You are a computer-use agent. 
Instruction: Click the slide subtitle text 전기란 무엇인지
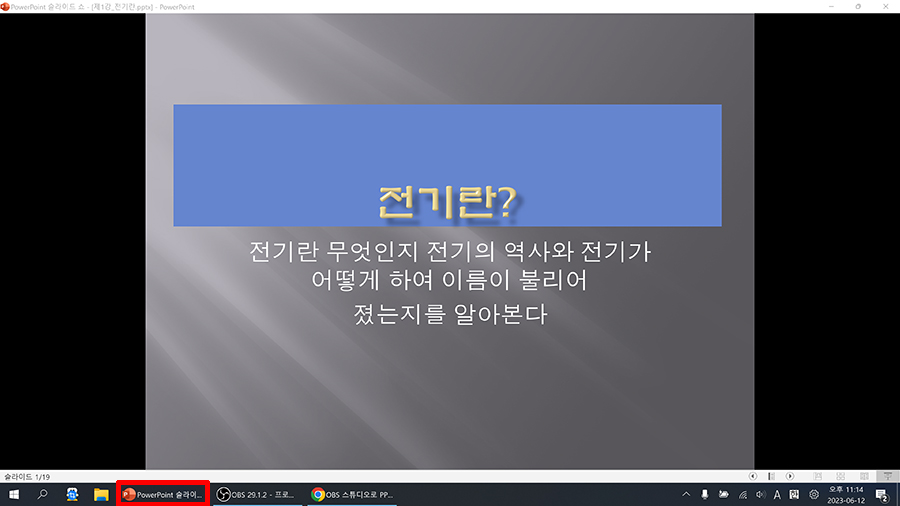click(x=335, y=252)
